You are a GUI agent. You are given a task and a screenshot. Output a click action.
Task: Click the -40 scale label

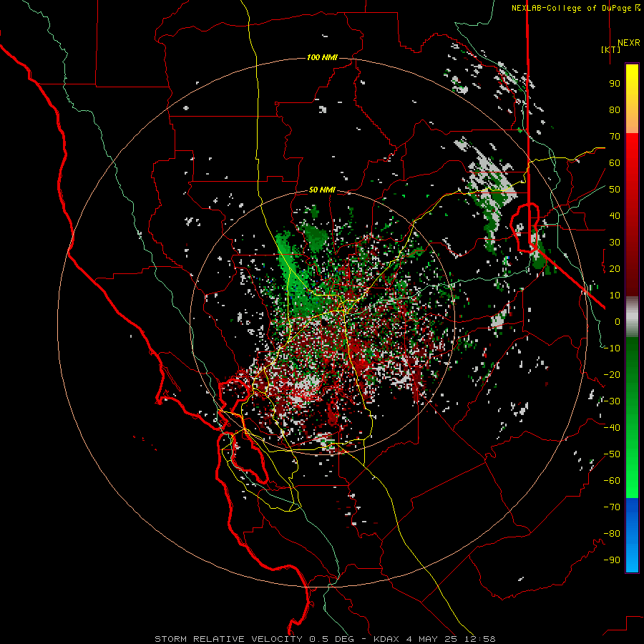[612, 428]
